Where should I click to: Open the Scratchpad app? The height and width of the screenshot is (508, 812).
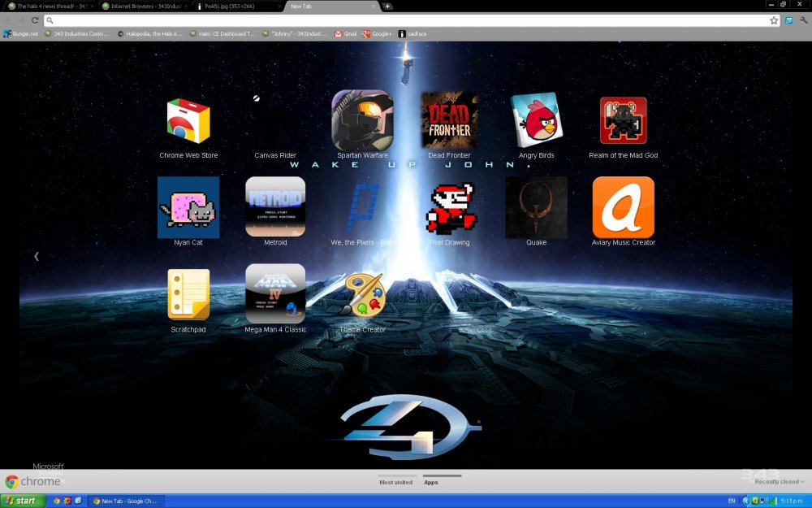point(188,294)
